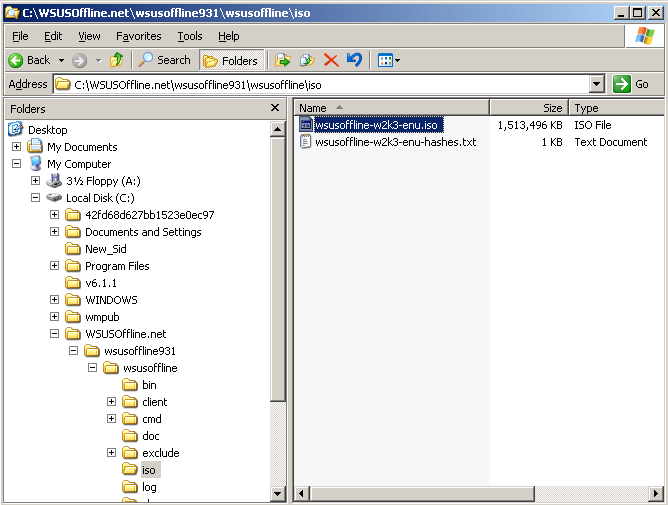The width and height of the screenshot is (668, 505).
Task: Open the Forward history dropdown arrow
Action: (x=99, y=61)
